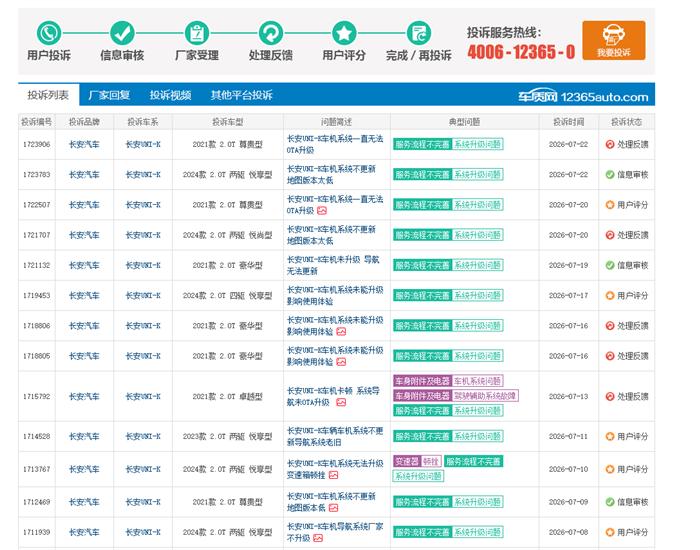Switch to the 投诉视频 tab

click(170, 95)
